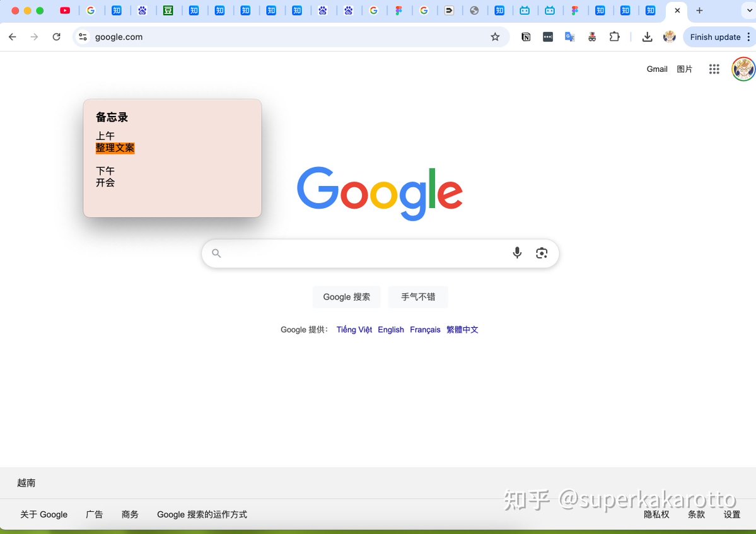Open 关于 Google footer link

pos(44,514)
